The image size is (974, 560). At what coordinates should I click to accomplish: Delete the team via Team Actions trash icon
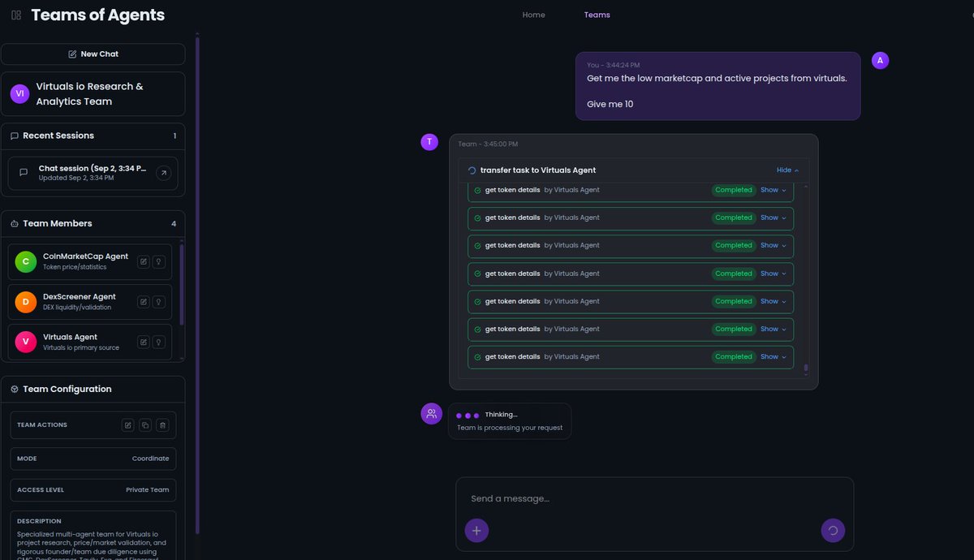pos(162,425)
